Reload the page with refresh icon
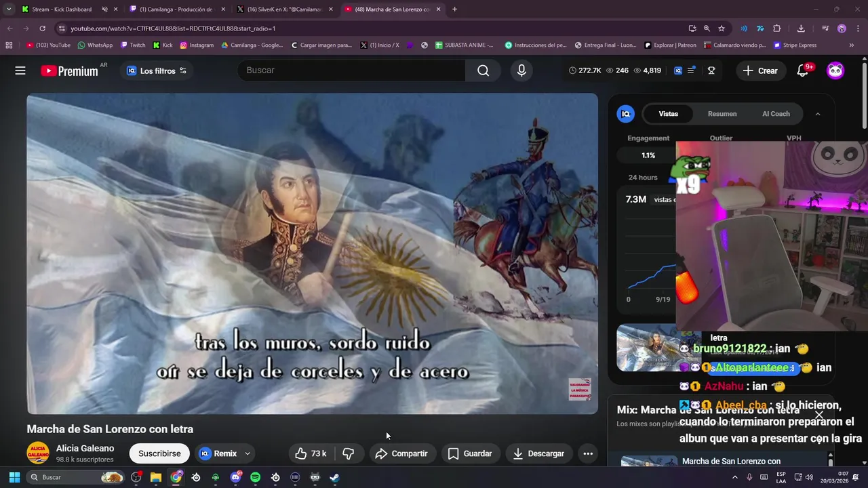 pos(42,28)
